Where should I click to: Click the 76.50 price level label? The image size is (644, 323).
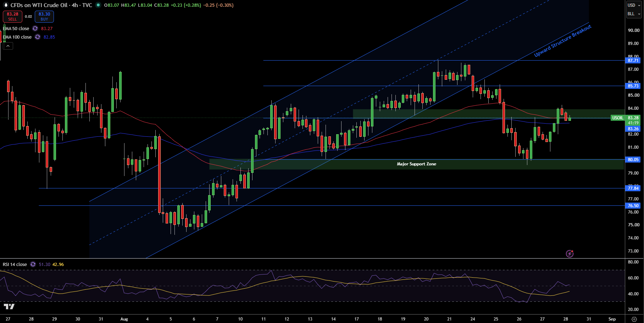(x=633, y=206)
